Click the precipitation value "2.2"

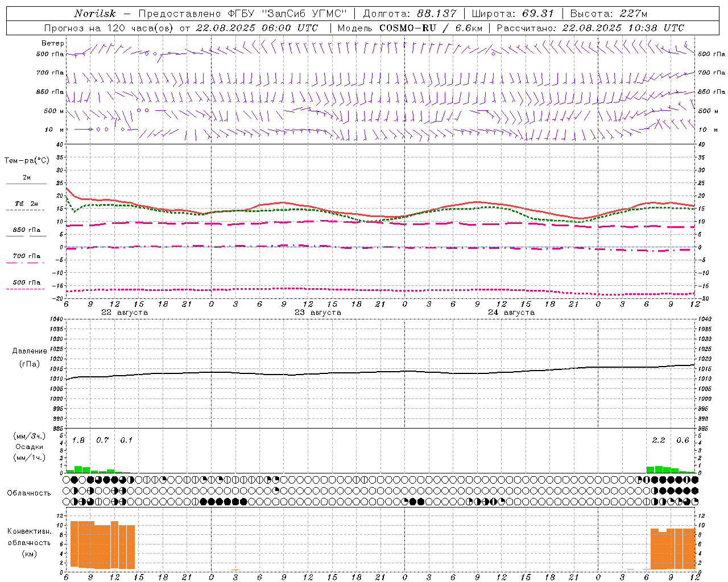(x=659, y=440)
